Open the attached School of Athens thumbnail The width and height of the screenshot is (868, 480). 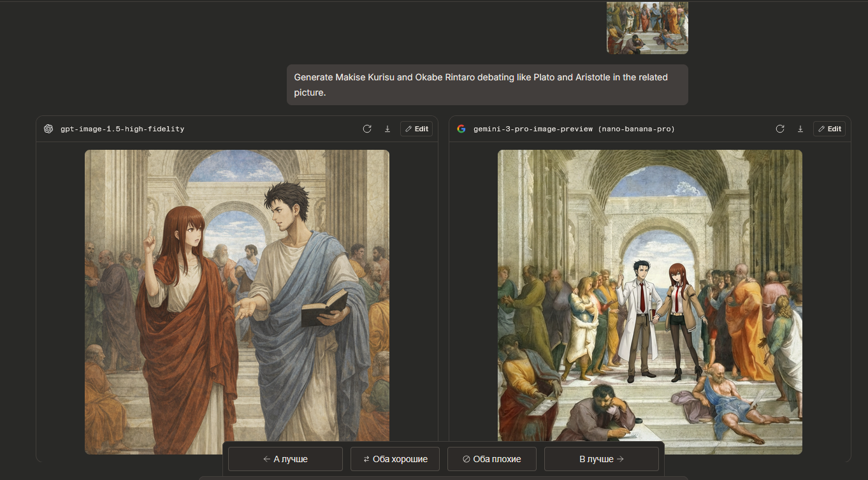(647, 27)
